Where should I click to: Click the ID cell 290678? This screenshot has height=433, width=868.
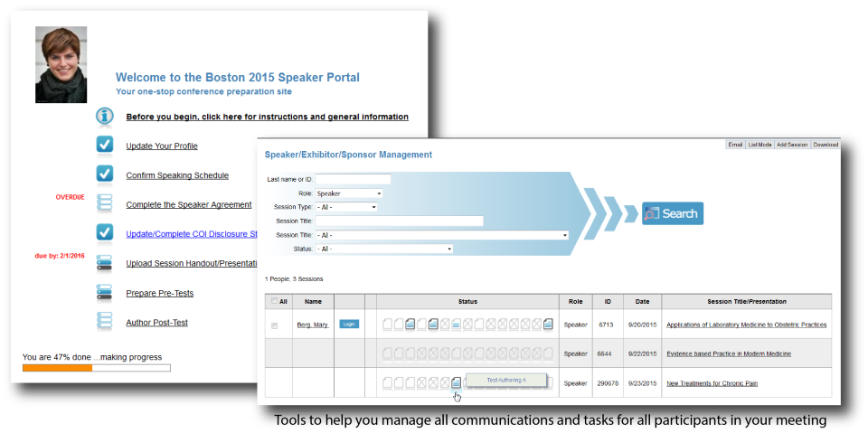[x=608, y=382]
